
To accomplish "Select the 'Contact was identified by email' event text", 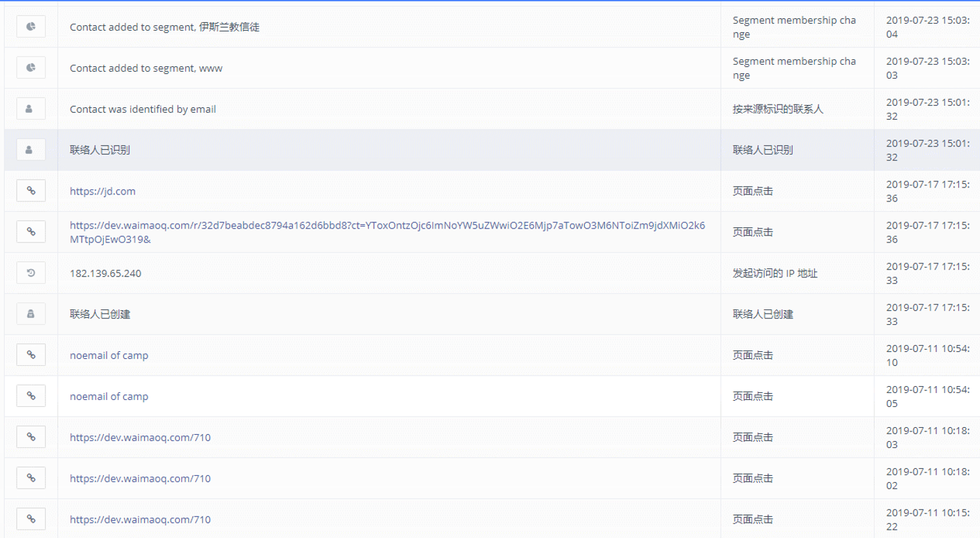I will [x=143, y=109].
